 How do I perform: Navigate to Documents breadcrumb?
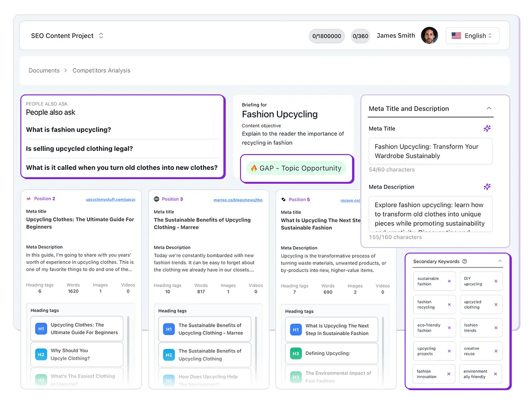pos(44,70)
